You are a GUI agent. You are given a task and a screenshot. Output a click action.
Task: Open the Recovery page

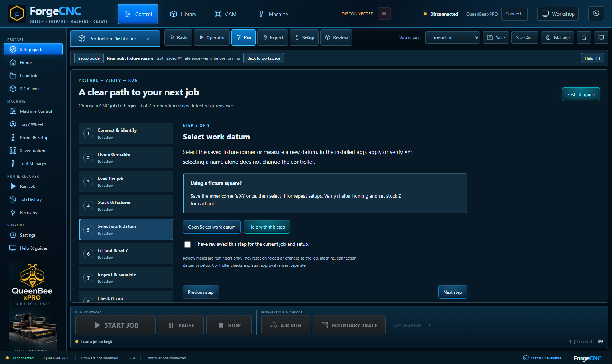click(x=33, y=213)
